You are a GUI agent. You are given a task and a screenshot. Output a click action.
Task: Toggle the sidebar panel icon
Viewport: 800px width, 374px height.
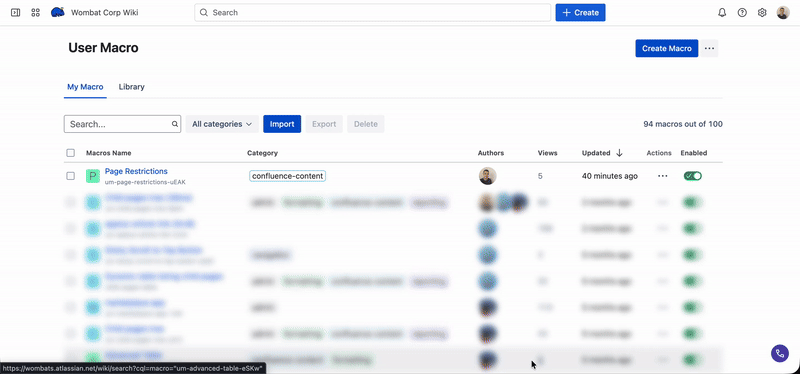point(16,13)
